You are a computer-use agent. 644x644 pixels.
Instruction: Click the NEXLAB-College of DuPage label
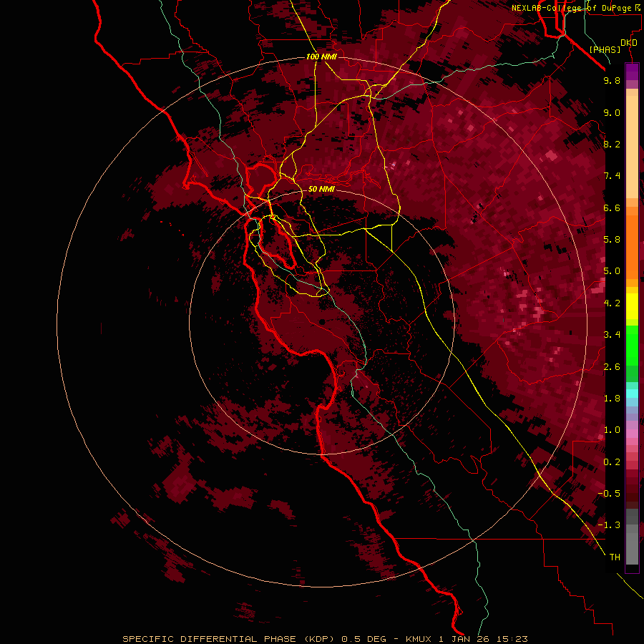pos(573,8)
